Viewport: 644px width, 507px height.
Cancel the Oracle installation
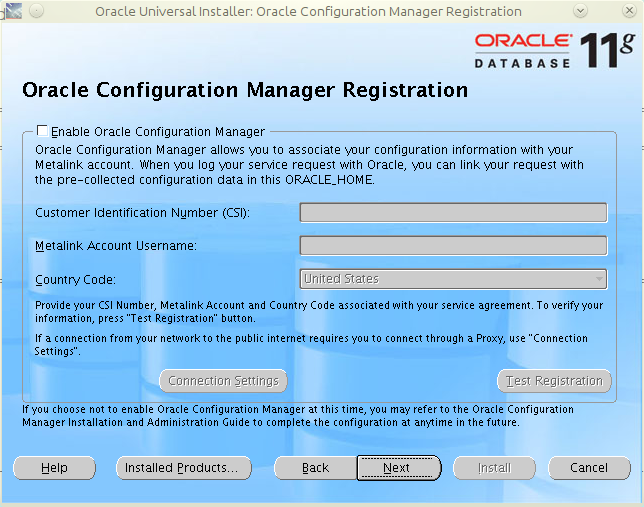(589, 468)
